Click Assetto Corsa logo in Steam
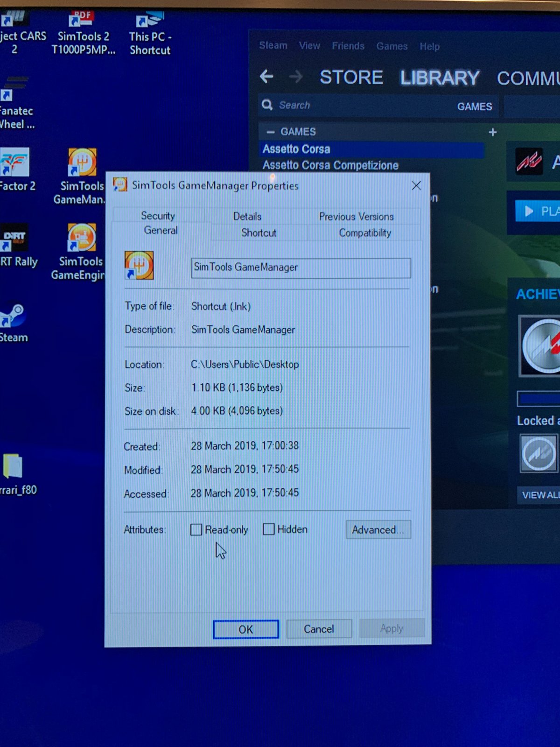The height and width of the screenshot is (747, 560). [x=529, y=162]
